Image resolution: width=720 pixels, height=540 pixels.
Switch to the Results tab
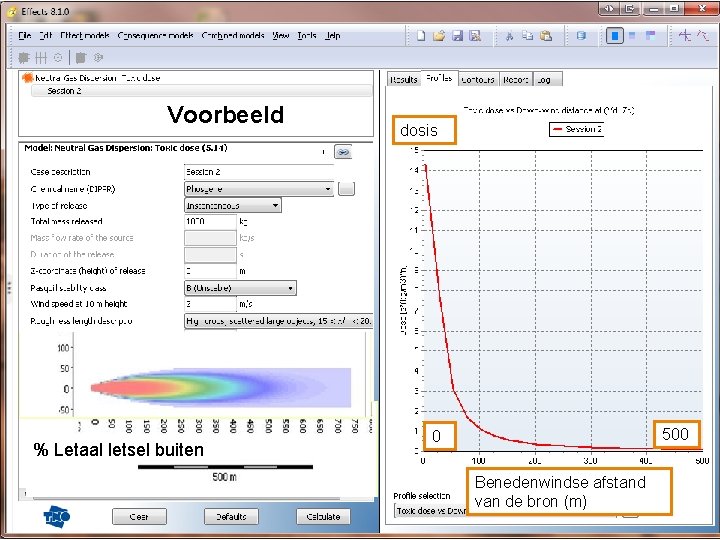[404, 79]
